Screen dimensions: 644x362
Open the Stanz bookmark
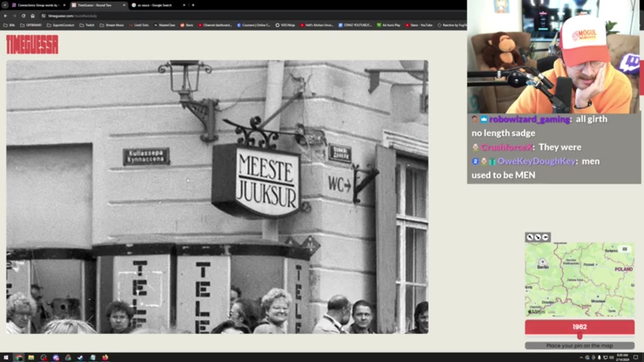click(187, 25)
